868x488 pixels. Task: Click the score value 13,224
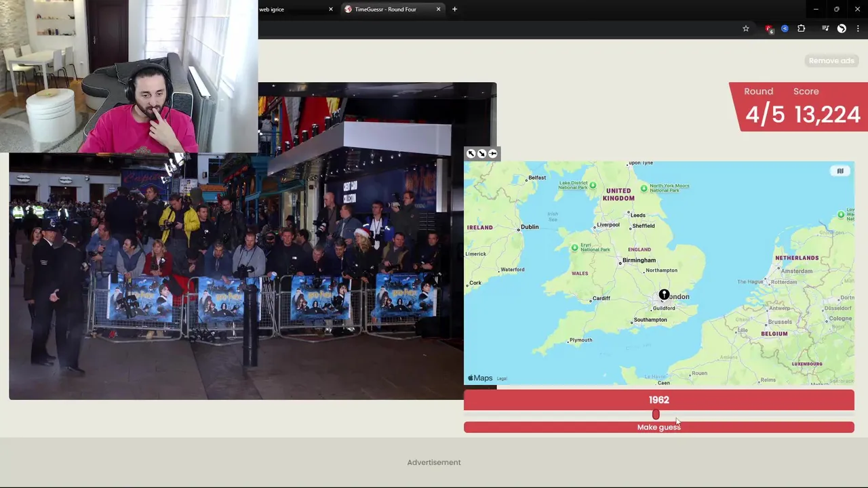[x=827, y=115]
